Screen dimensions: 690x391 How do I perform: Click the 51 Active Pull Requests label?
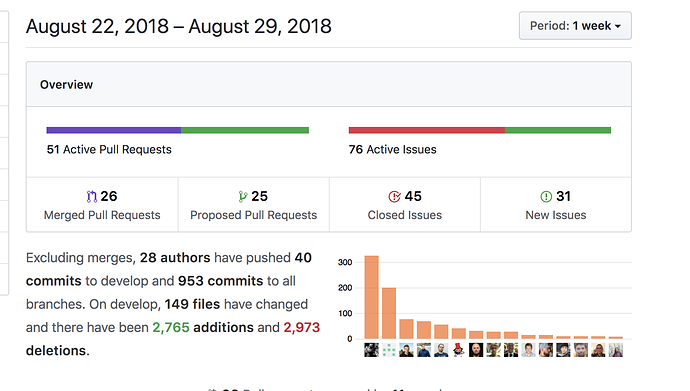[x=109, y=150]
